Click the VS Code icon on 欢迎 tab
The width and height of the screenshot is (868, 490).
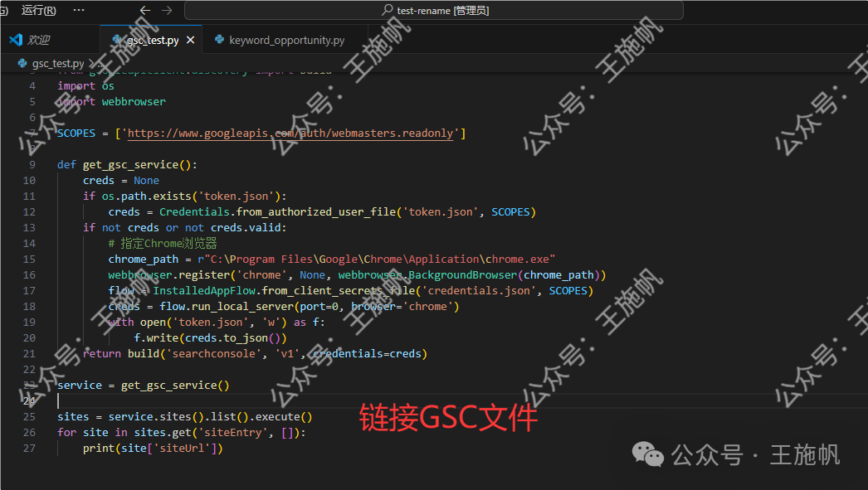(x=16, y=39)
